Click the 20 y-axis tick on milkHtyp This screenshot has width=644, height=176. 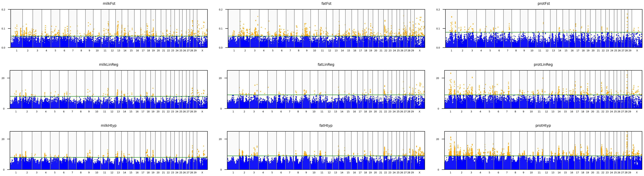point(3,139)
